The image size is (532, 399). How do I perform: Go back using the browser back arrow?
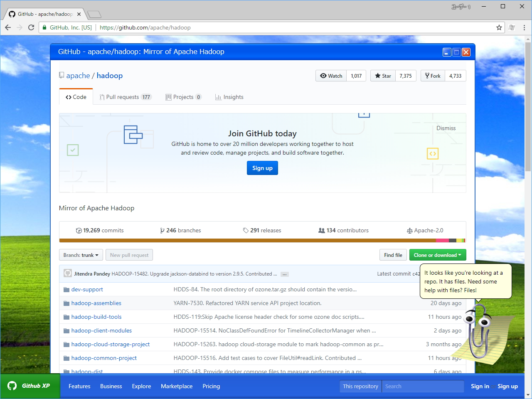click(8, 27)
